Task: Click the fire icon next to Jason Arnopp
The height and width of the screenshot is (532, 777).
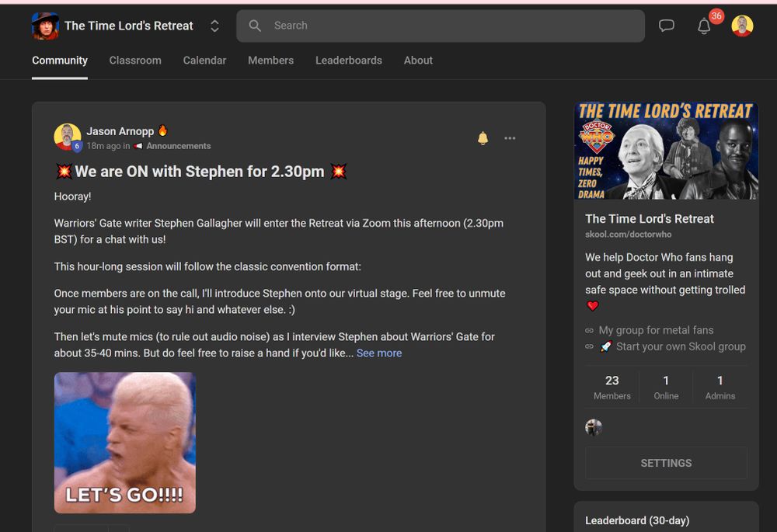Action: (162, 130)
